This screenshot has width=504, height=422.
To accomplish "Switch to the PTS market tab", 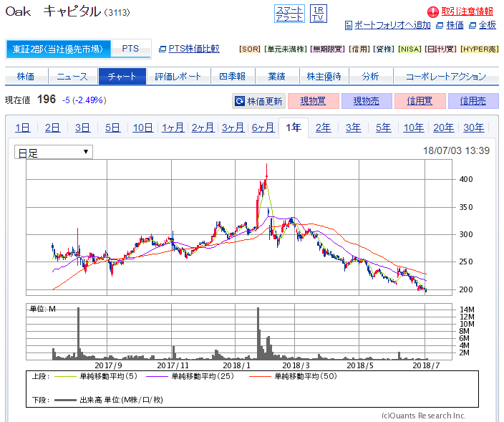I will 130,49.
